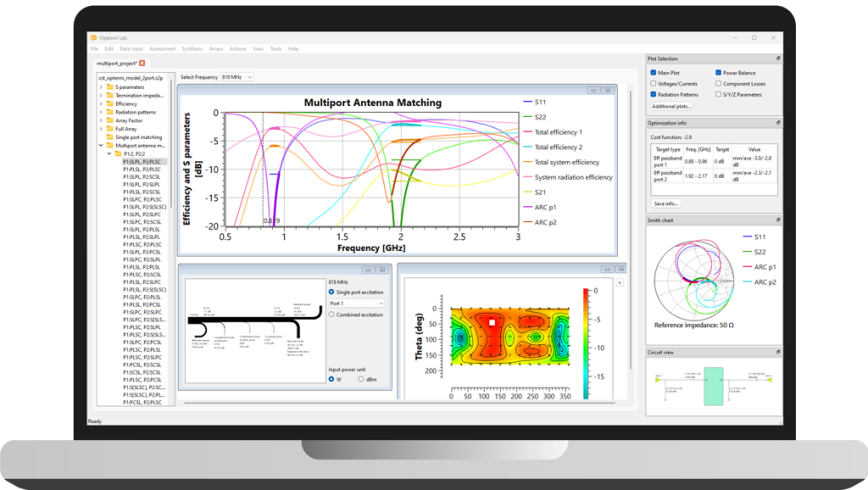This screenshot has height=490, width=868.
Task: Select the Combined excitation radio button
Action: coord(331,315)
